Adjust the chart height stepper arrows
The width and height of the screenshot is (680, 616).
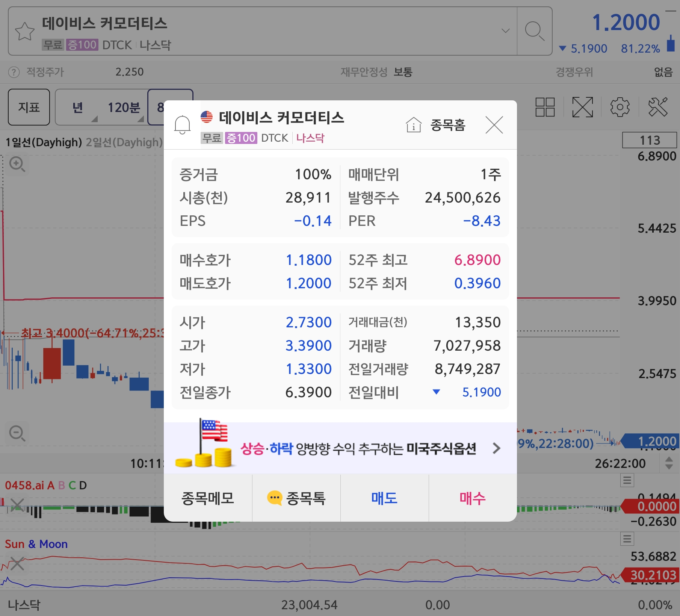point(669,463)
